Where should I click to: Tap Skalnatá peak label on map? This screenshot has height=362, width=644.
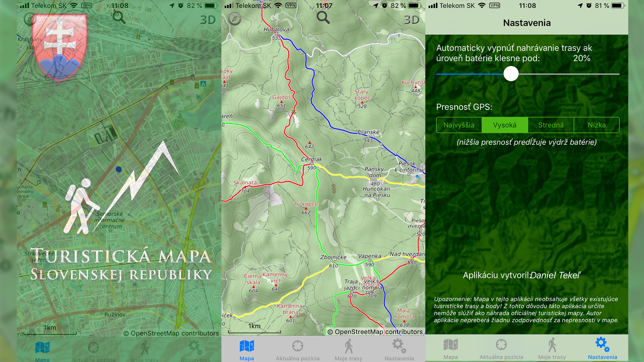coord(245,183)
